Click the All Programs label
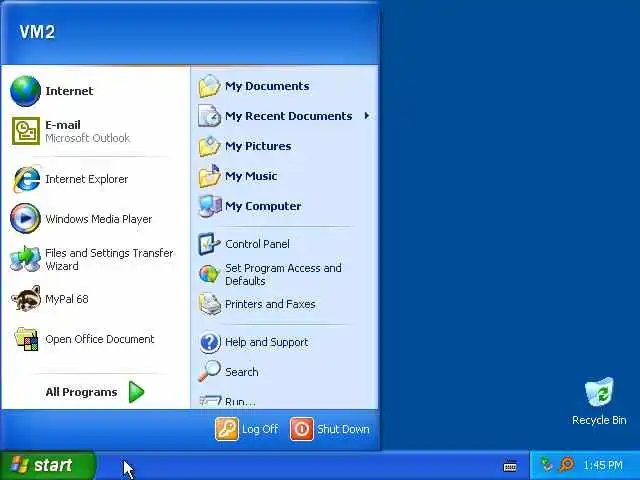This screenshot has height=480, width=640. [81, 392]
